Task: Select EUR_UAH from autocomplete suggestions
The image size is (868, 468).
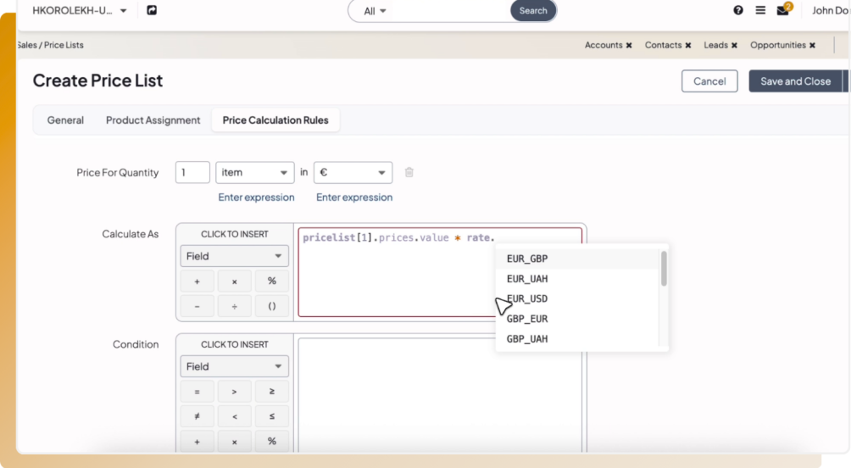Action: (x=527, y=279)
